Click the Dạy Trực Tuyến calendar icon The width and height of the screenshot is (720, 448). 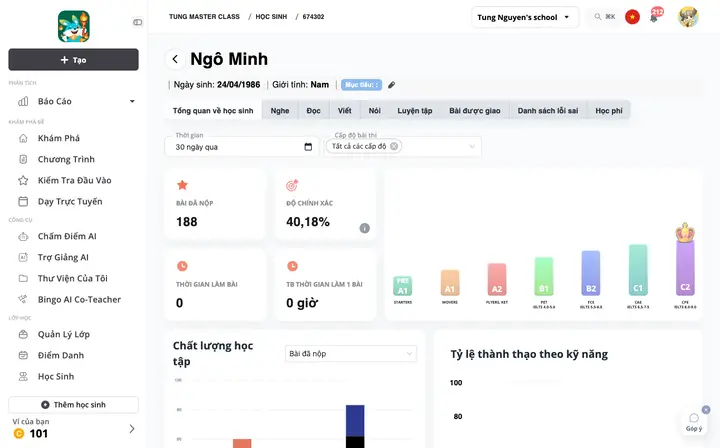tap(23, 202)
